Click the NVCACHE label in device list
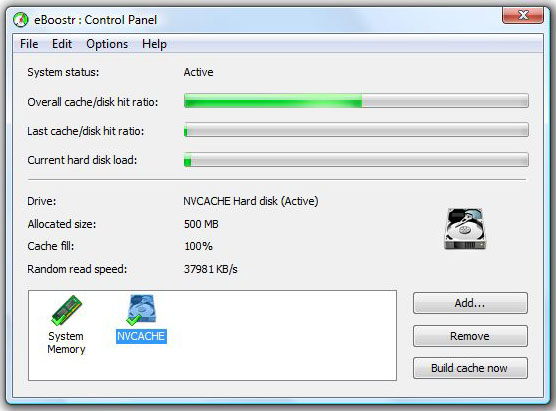 (x=141, y=336)
